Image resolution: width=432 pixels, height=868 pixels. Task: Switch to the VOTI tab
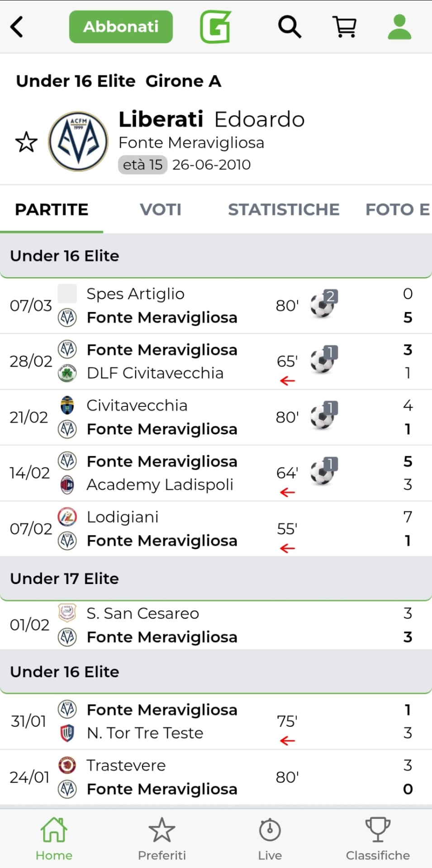coord(160,210)
